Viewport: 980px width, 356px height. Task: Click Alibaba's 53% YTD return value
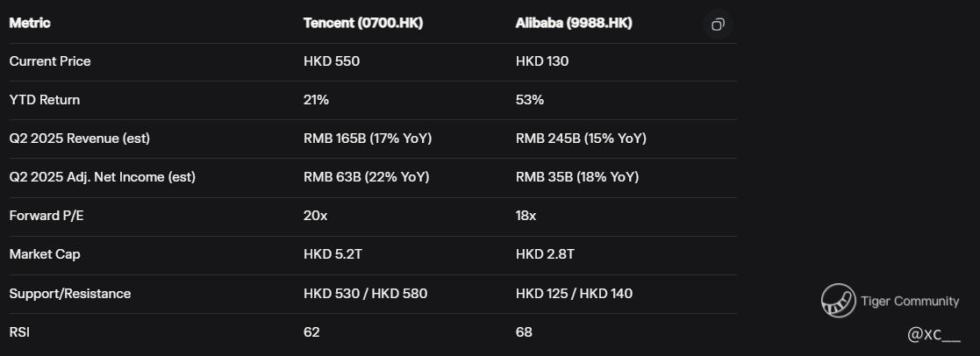(530, 100)
